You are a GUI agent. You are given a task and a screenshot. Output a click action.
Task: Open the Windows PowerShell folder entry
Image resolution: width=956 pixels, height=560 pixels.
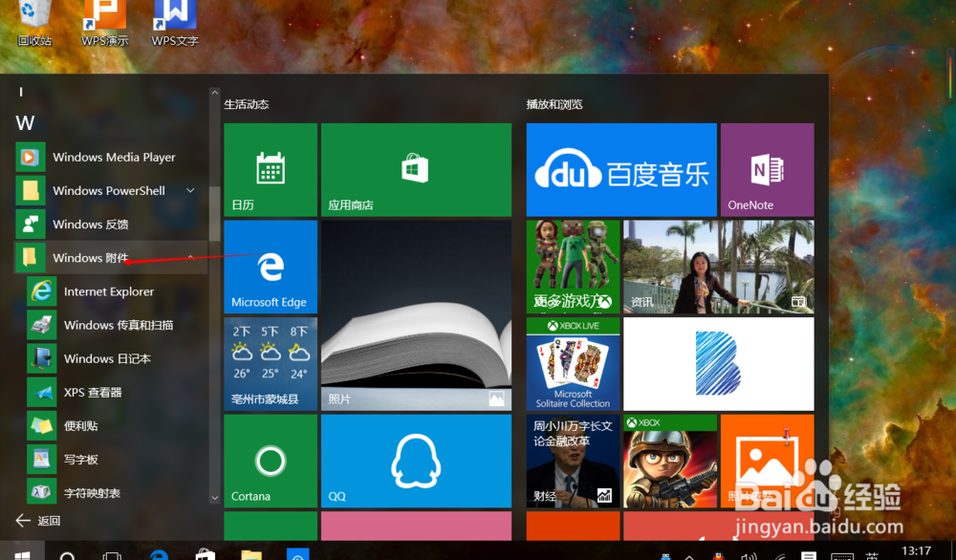pos(110,191)
